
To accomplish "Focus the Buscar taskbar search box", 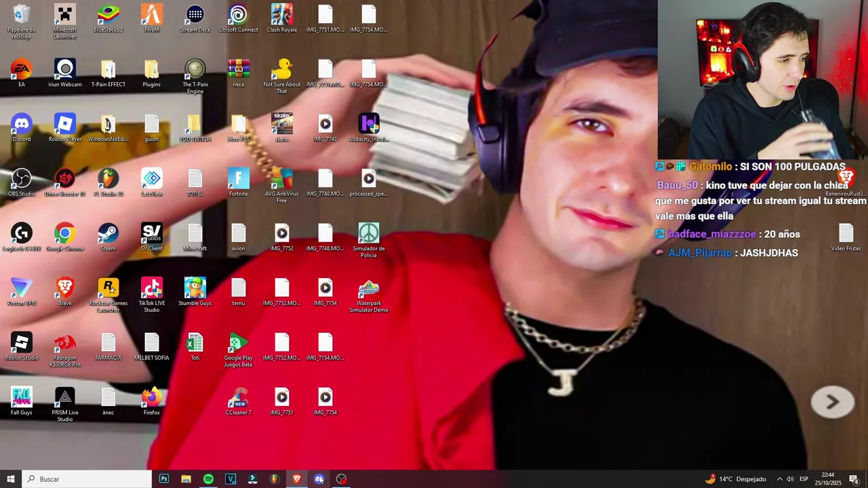I will [x=87, y=479].
